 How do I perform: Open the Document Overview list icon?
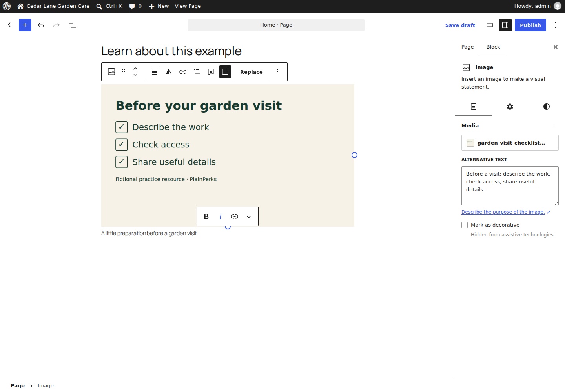(72, 25)
